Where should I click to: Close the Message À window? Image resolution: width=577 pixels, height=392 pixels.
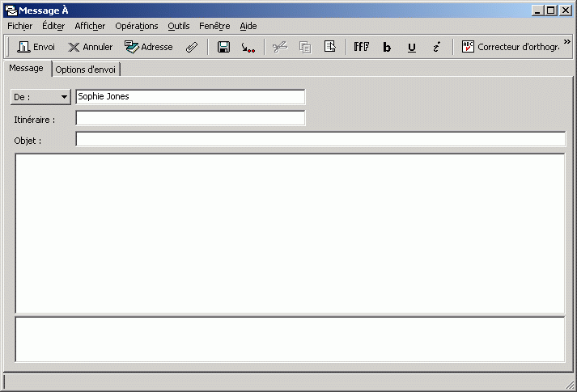pos(565,11)
